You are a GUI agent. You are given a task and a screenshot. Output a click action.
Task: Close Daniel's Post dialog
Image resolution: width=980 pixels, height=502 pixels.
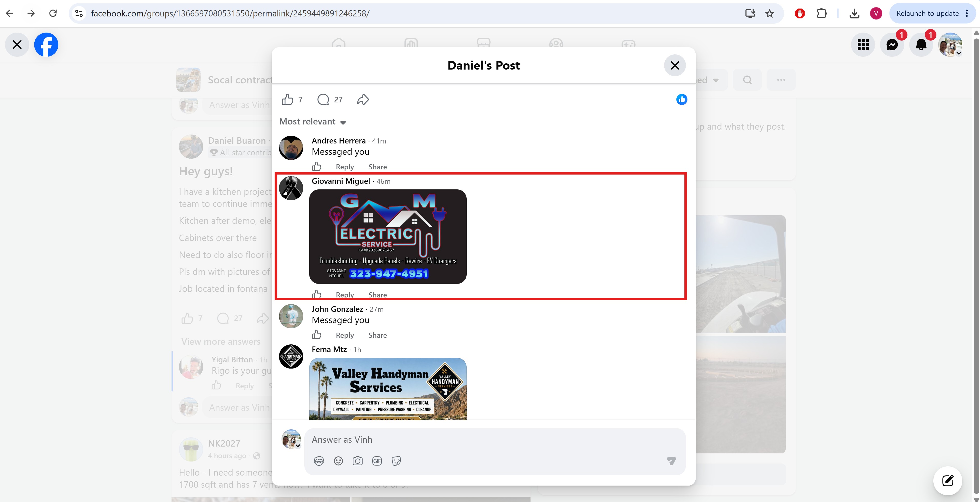pyautogui.click(x=675, y=65)
